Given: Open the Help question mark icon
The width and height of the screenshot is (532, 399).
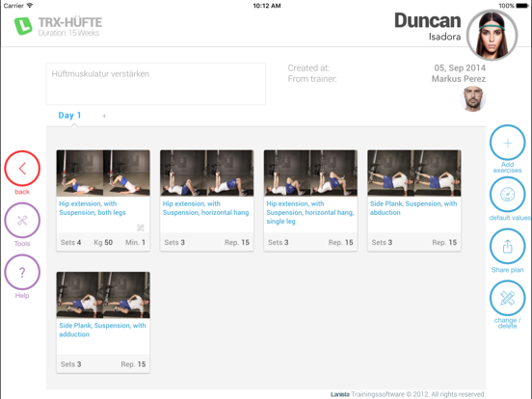Looking at the screenshot, I should 22,272.
